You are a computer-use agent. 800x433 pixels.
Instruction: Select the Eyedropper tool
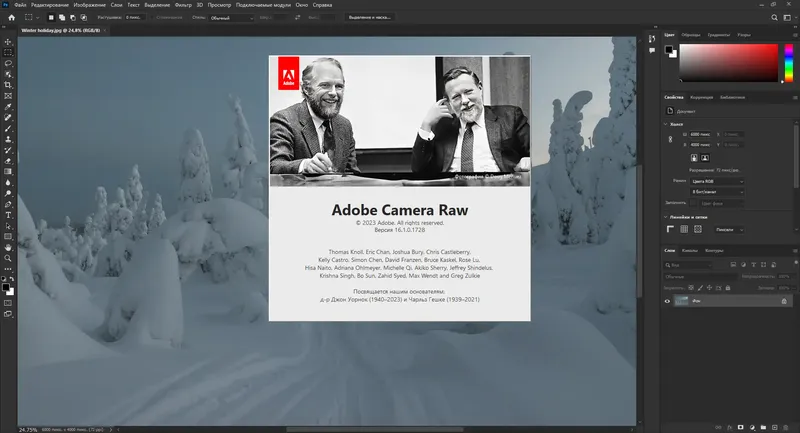coord(8,107)
